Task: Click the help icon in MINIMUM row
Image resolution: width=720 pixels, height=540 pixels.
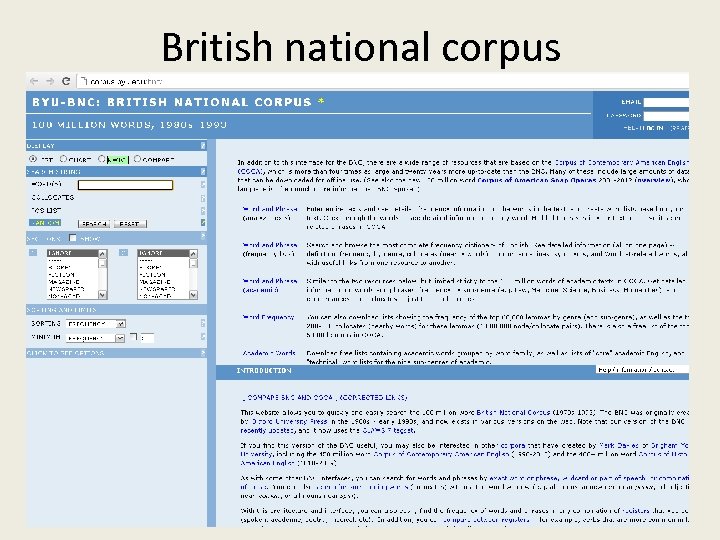Action: 203,337
